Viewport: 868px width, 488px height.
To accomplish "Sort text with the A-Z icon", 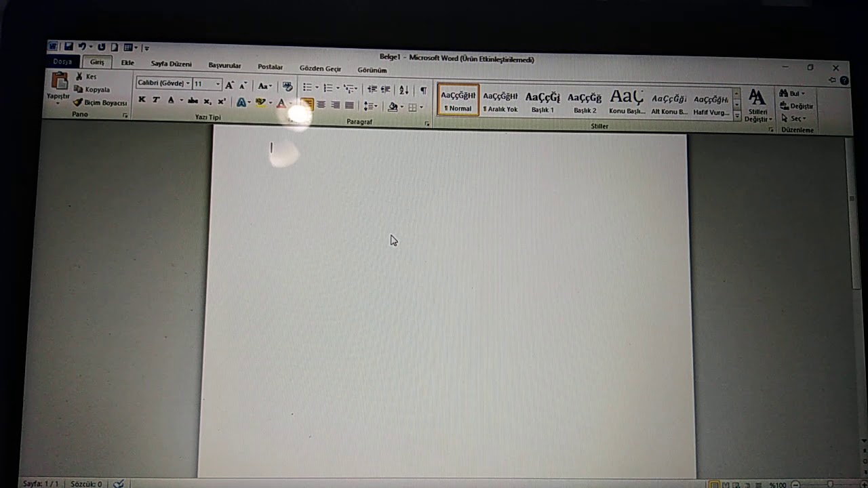I will [403, 89].
